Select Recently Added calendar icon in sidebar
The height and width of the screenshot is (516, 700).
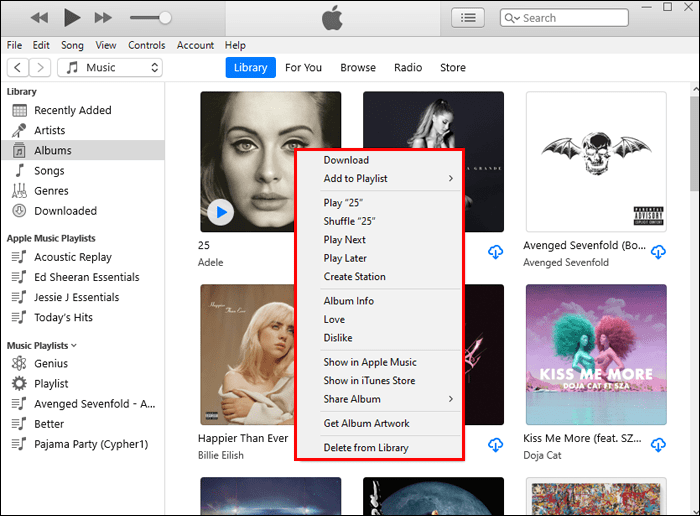coord(19,110)
